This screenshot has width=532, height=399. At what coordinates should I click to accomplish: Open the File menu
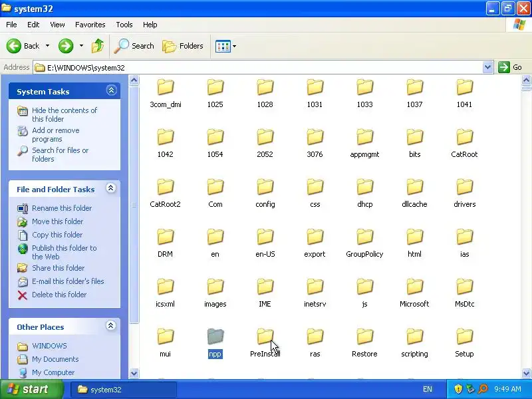[11, 25]
